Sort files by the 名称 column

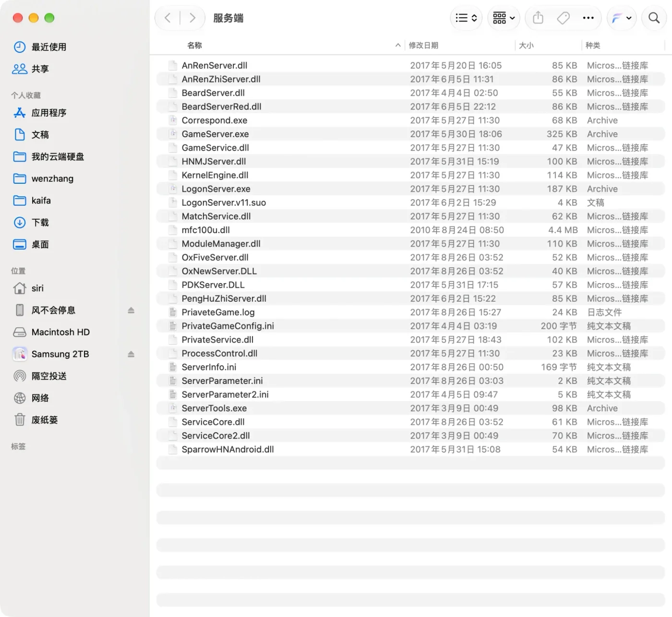tap(194, 46)
